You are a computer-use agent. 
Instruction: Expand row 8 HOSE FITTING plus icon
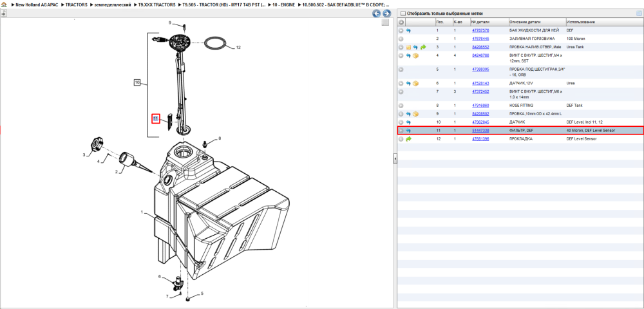pyautogui.click(x=401, y=106)
